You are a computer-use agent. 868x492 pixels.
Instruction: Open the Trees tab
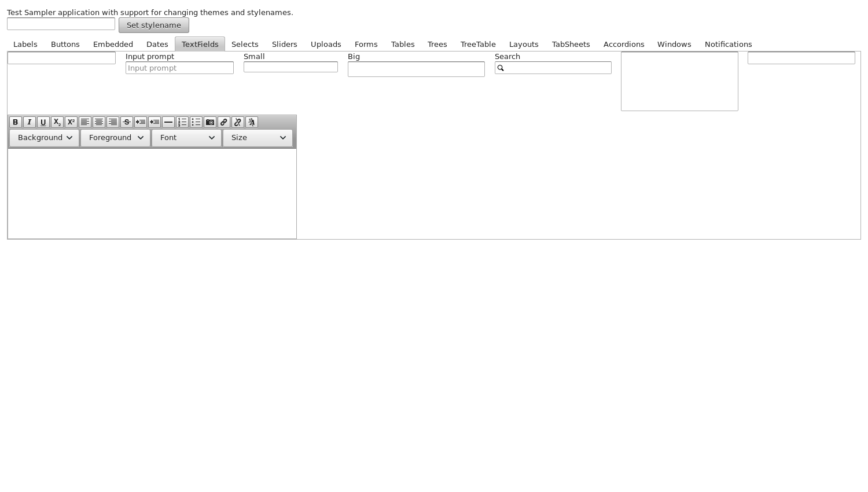coord(437,45)
